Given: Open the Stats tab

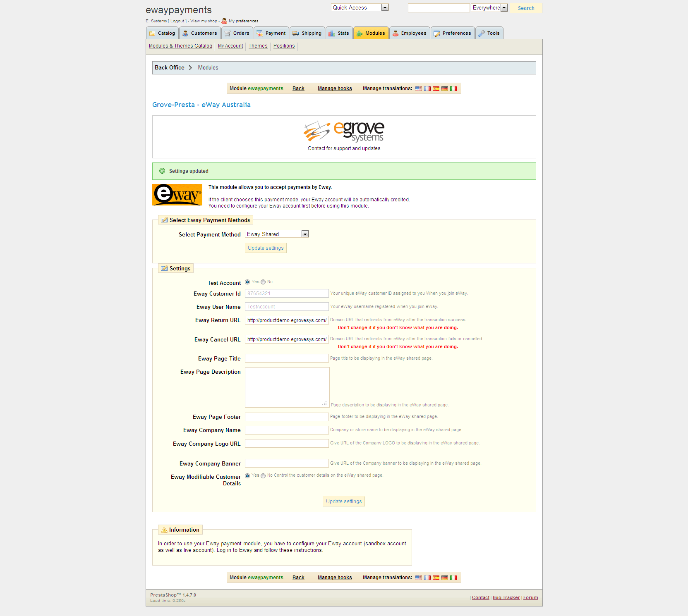Looking at the screenshot, I should 339,33.
